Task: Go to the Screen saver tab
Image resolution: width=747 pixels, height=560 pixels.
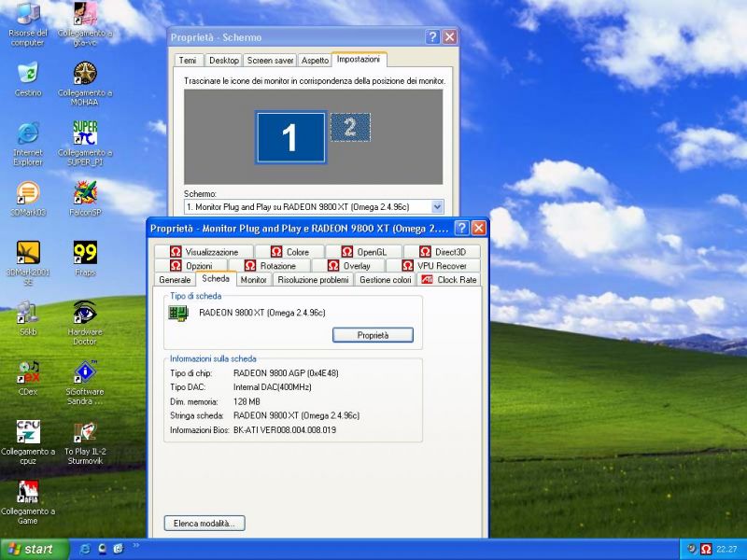Action: tap(270, 61)
